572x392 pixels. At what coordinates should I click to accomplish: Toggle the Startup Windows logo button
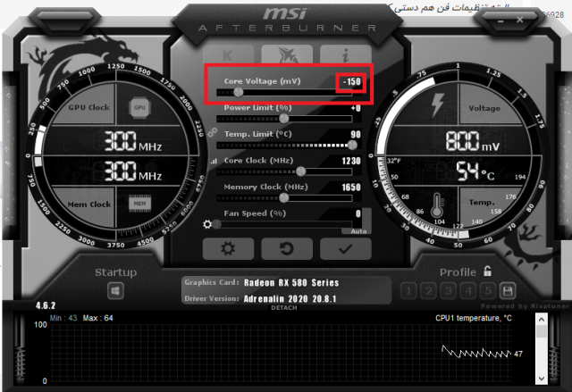(x=116, y=290)
